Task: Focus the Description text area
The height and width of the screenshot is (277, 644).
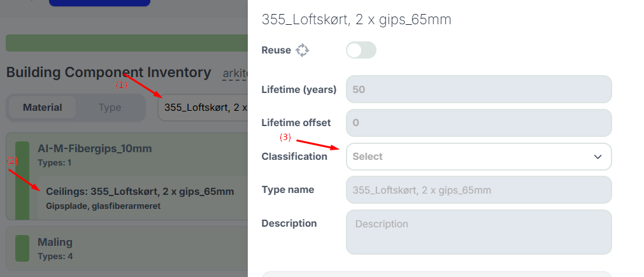Action: coord(478,232)
